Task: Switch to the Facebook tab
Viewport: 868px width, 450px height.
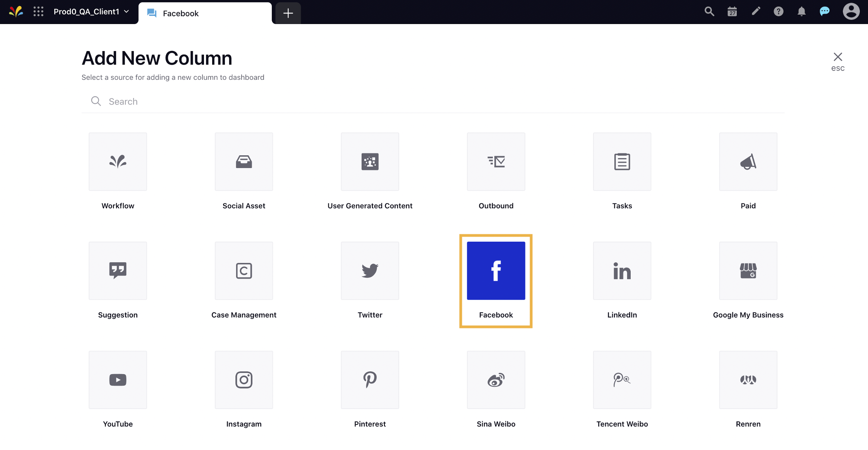Action: (205, 13)
